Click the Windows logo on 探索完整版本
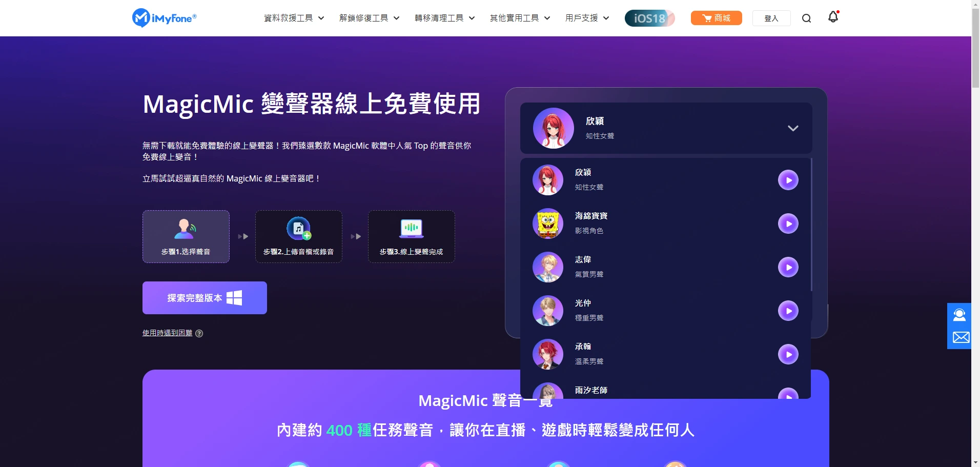Image resolution: width=980 pixels, height=467 pixels. pos(234,298)
